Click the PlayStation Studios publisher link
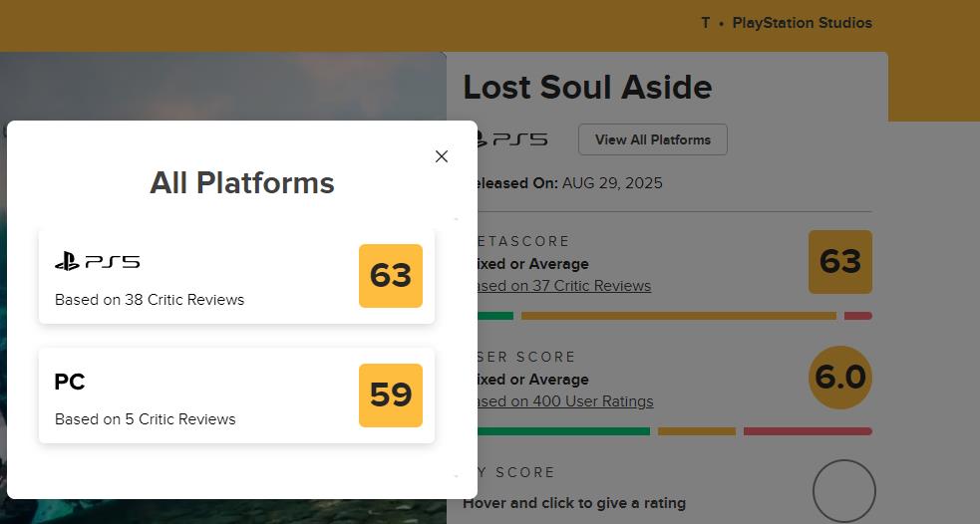This screenshot has height=524, width=980. [x=802, y=23]
